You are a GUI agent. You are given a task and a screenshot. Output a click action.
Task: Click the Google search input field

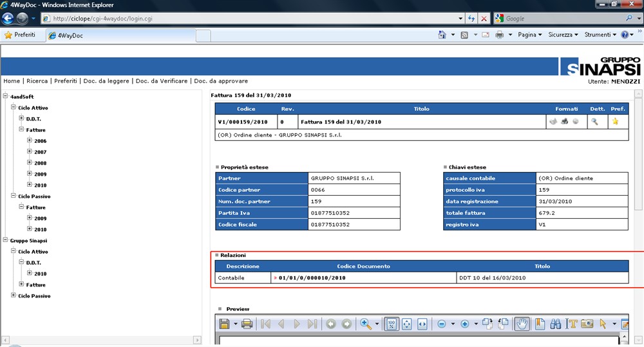coord(564,19)
